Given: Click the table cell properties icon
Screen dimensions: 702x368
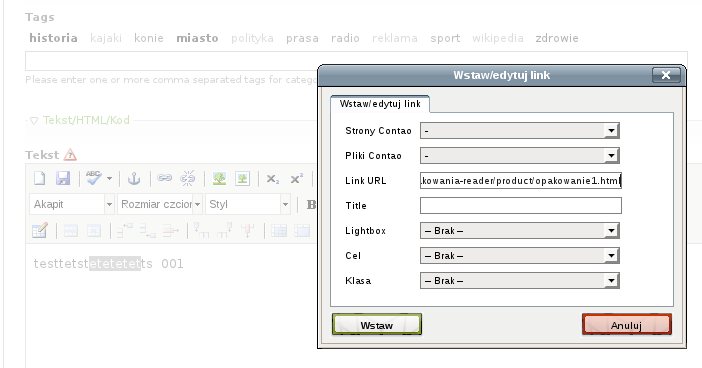Looking at the screenshot, I should (94, 231).
